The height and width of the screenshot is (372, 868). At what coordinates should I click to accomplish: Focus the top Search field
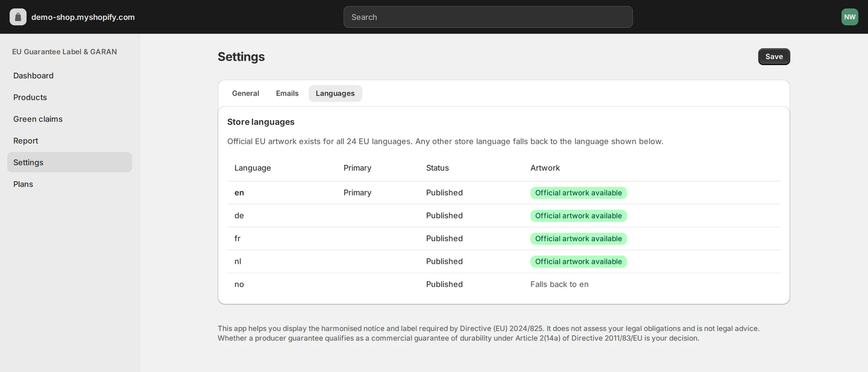(488, 17)
